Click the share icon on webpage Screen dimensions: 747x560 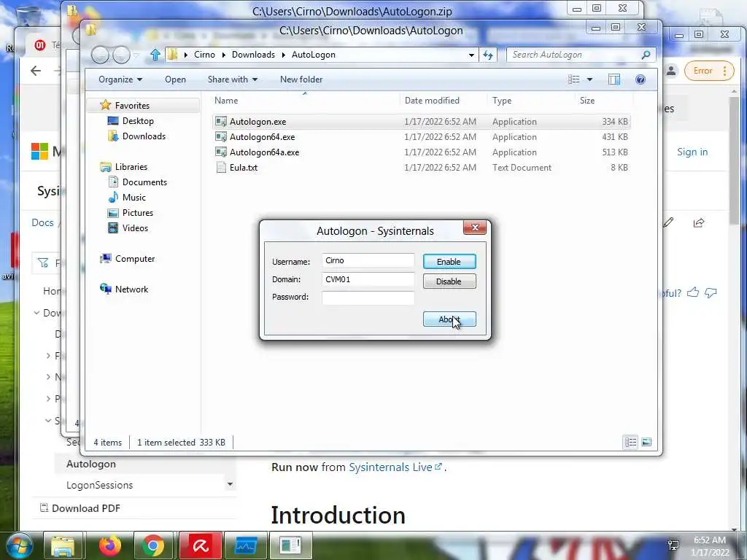click(699, 222)
